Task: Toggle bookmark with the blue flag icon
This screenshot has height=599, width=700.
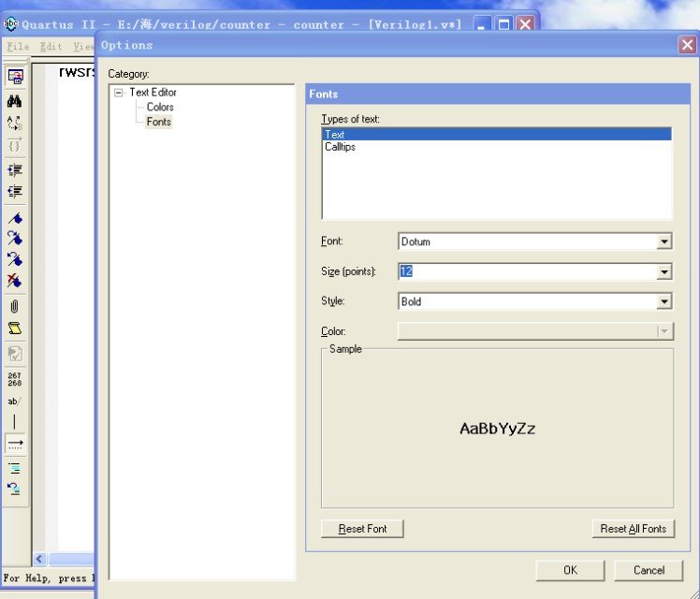Action: click(x=14, y=217)
